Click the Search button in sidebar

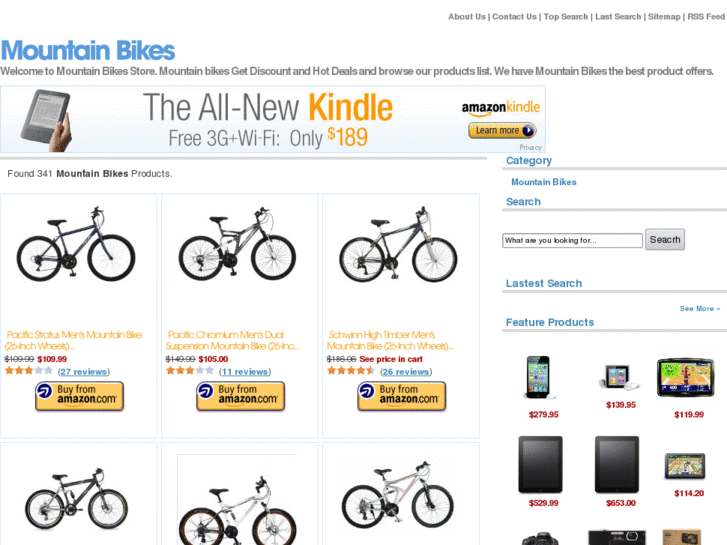[x=665, y=239]
